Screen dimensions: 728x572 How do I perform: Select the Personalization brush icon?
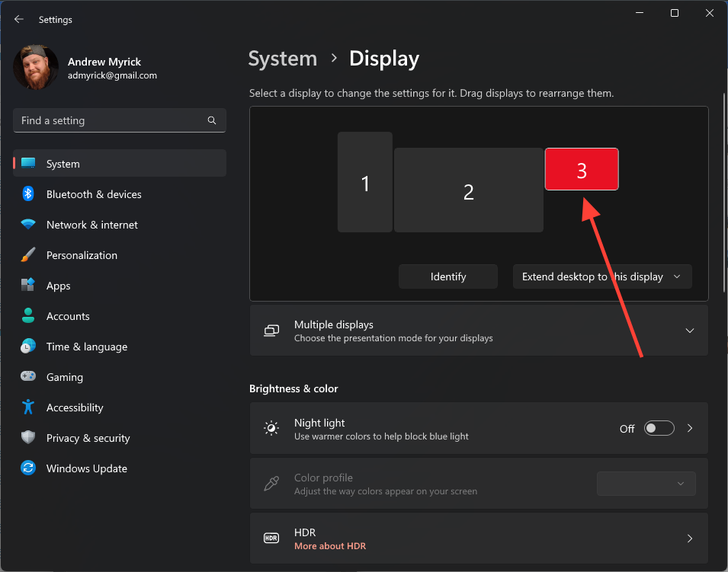[x=28, y=255]
